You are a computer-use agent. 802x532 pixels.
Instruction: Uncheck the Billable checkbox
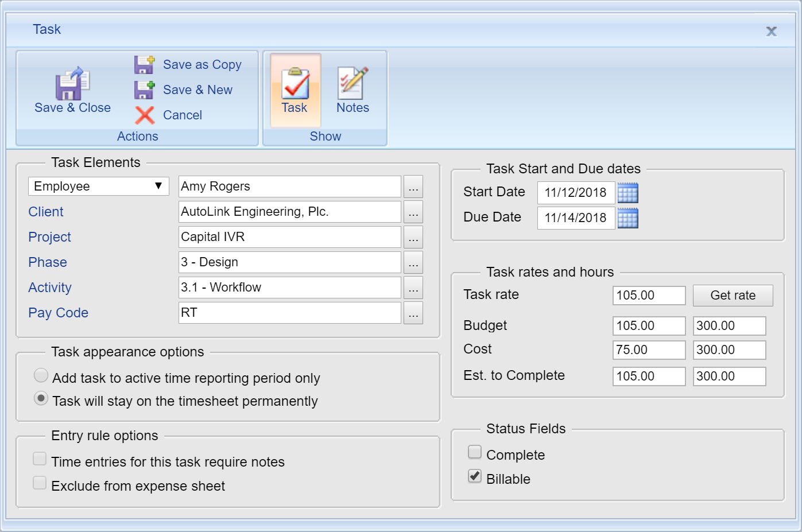click(x=475, y=476)
